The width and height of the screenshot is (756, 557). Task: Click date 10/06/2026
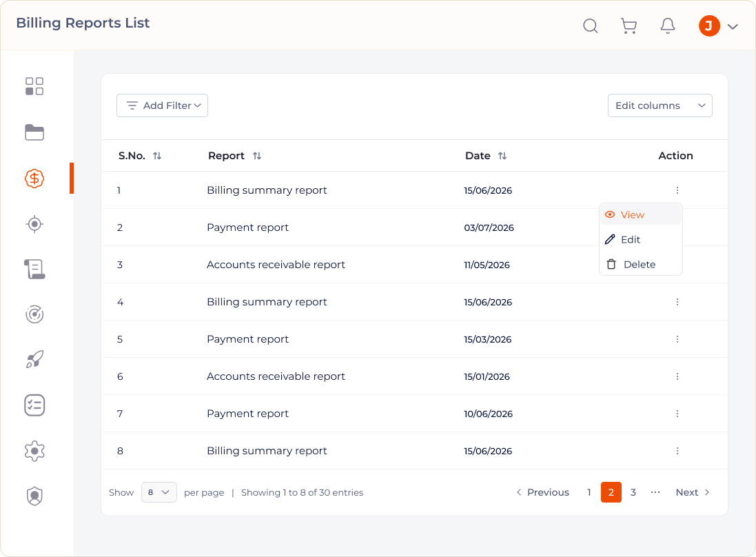[488, 414]
